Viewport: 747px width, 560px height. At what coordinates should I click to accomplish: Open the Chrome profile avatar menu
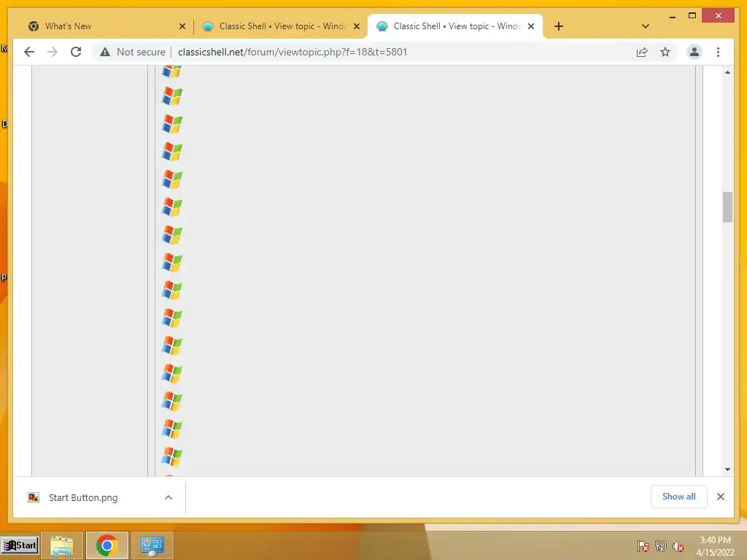click(x=694, y=52)
